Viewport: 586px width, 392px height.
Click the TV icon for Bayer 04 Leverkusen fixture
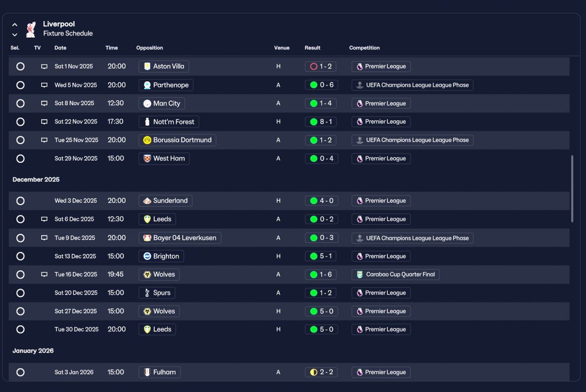click(44, 238)
